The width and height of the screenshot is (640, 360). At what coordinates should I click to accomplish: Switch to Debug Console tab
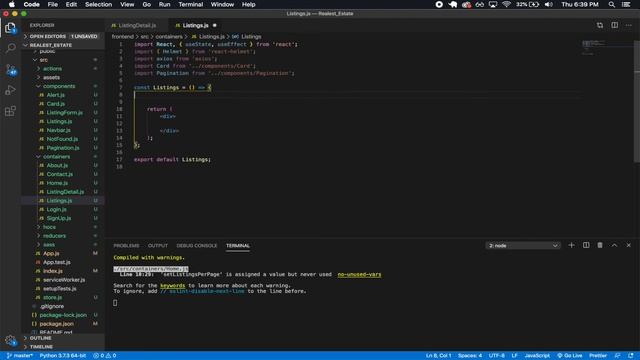(x=196, y=246)
